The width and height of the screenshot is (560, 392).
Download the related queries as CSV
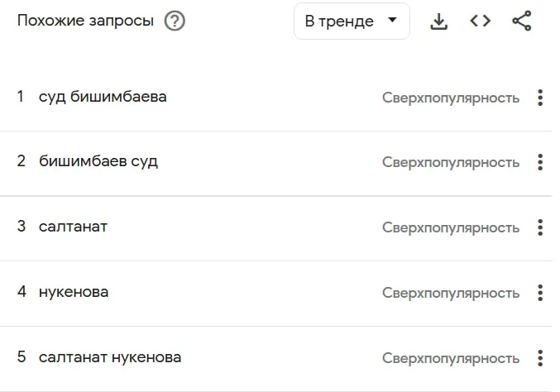439,22
